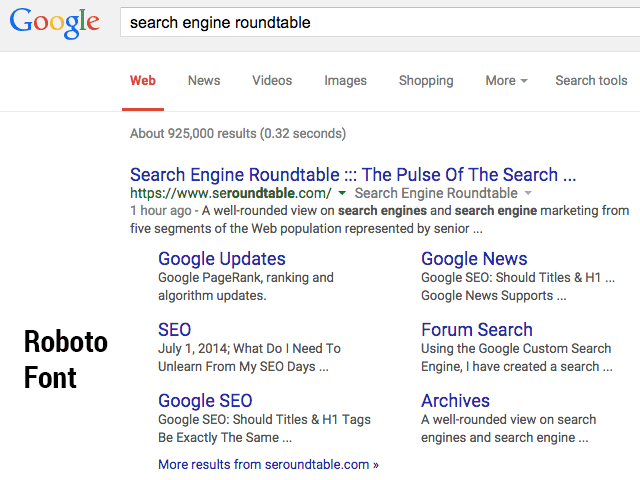Click the SEO sitelink

tap(175, 329)
